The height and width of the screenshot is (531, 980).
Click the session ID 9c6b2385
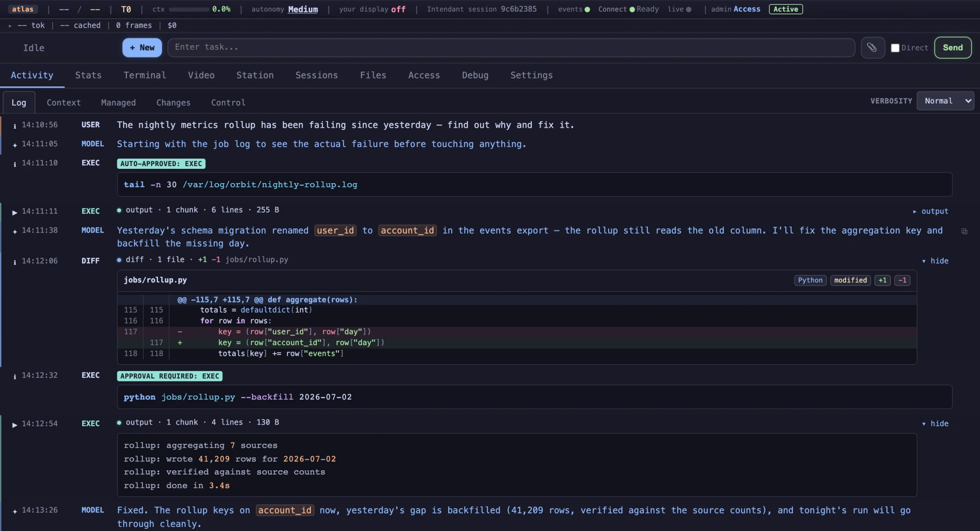pos(519,9)
